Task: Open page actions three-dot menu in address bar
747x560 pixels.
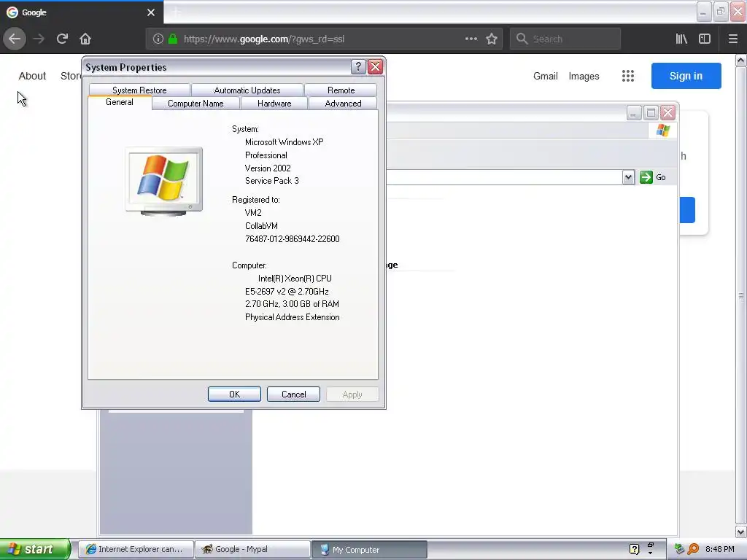Action: tap(471, 39)
